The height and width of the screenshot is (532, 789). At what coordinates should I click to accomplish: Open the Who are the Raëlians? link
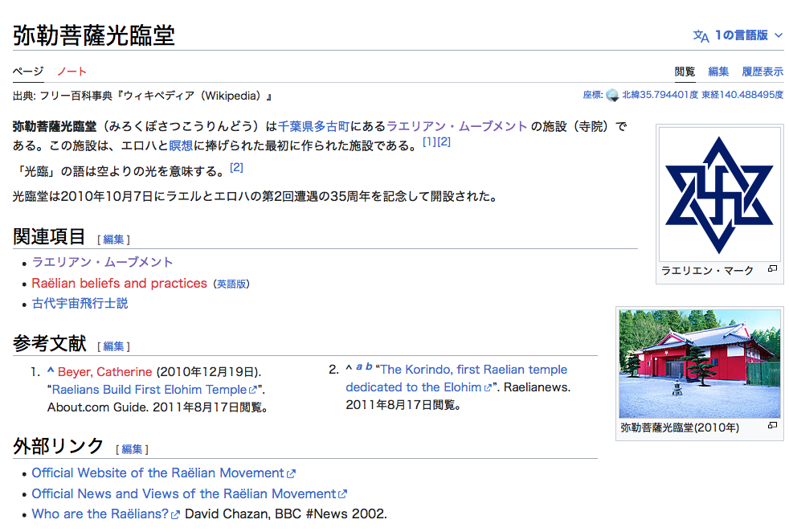tap(106, 514)
